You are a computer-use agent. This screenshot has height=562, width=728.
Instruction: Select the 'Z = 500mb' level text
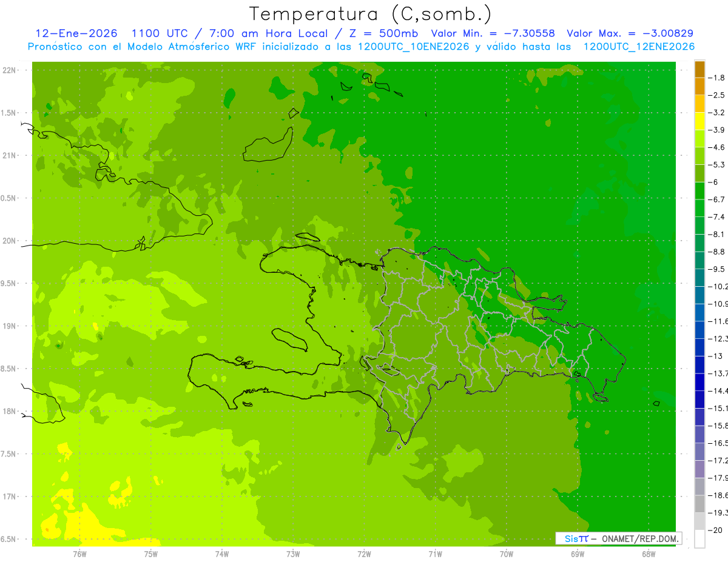382,33
